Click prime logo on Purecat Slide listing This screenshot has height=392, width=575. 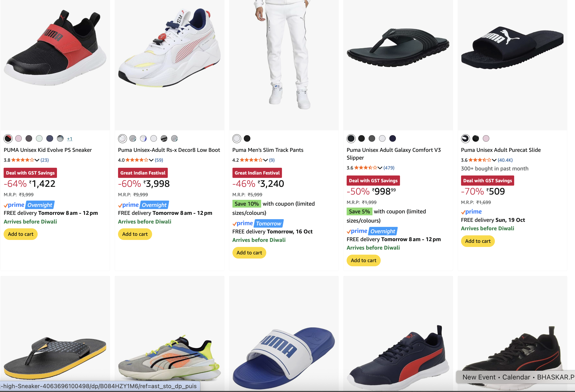pos(471,212)
